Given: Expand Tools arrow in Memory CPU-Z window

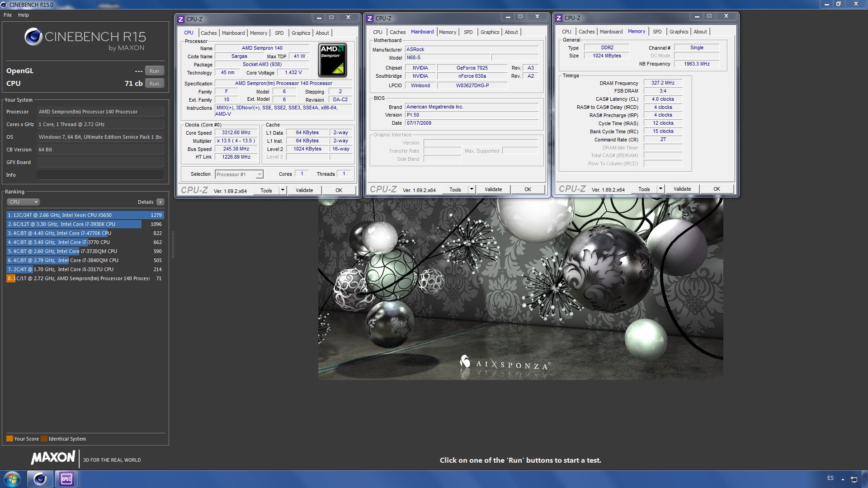Looking at the screenshot, I should (661, 189).
